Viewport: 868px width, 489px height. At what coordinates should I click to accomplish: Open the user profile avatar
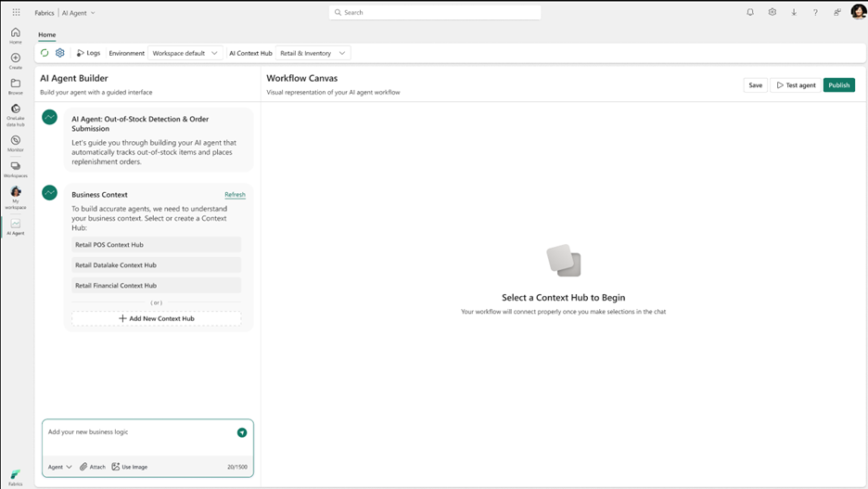(x=859, y=12)
